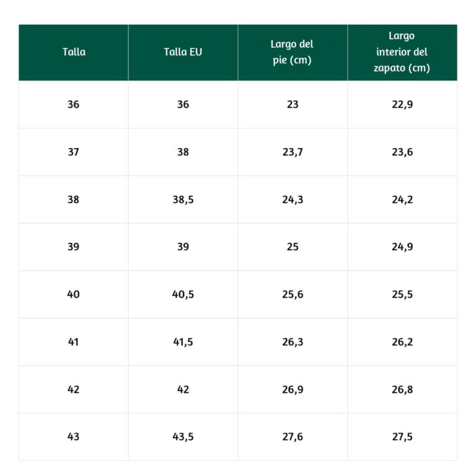Select Largo interior del zapato header
476x476 pixels.
[x=402, y=53]
